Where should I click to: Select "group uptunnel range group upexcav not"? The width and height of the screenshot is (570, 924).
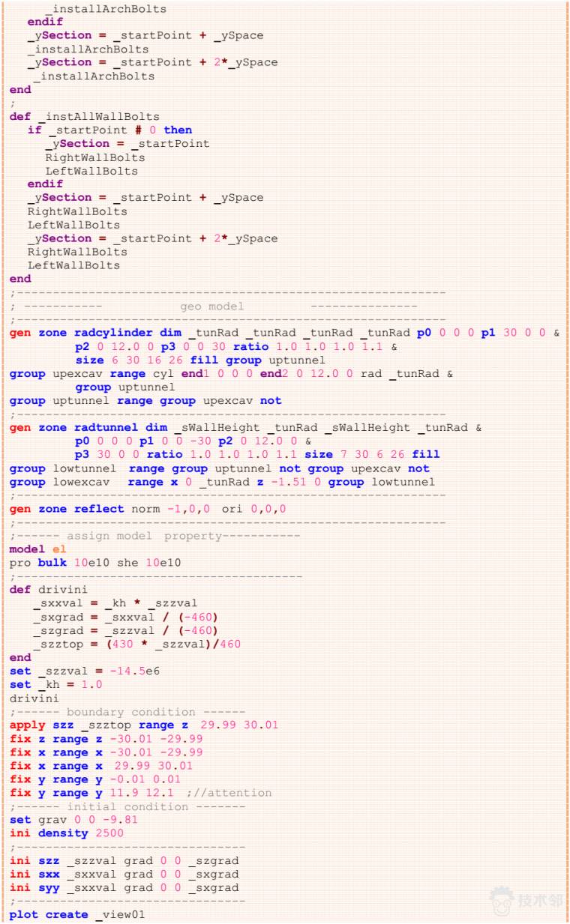coord(145,401)
